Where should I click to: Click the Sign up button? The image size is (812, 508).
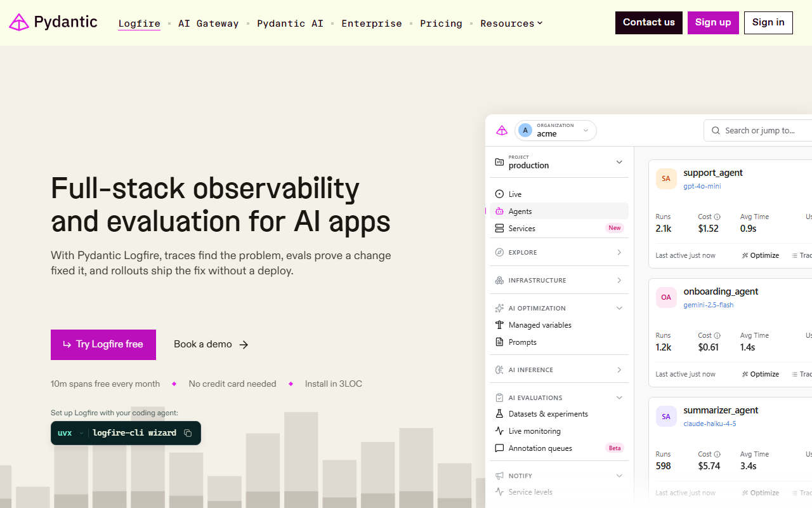713,23
